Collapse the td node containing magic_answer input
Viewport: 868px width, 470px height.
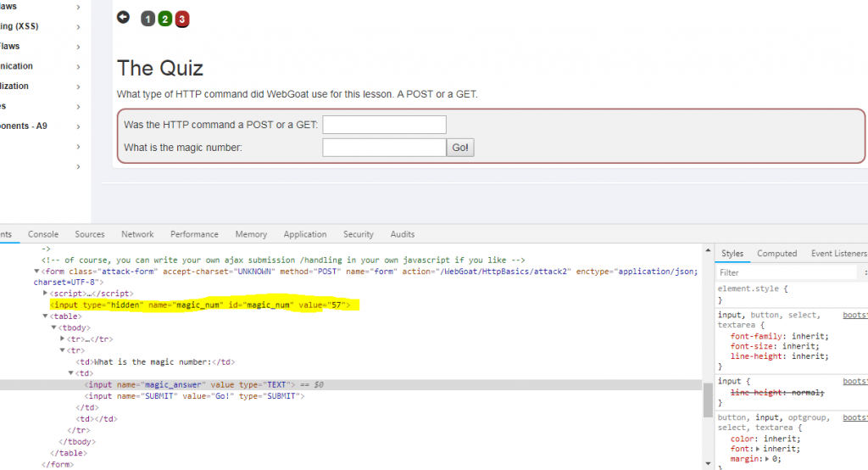point(71,373)
